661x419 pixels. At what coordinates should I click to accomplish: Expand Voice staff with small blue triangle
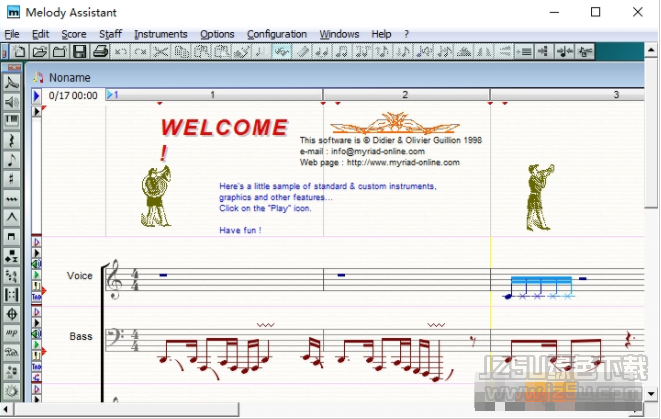point(37,242)
